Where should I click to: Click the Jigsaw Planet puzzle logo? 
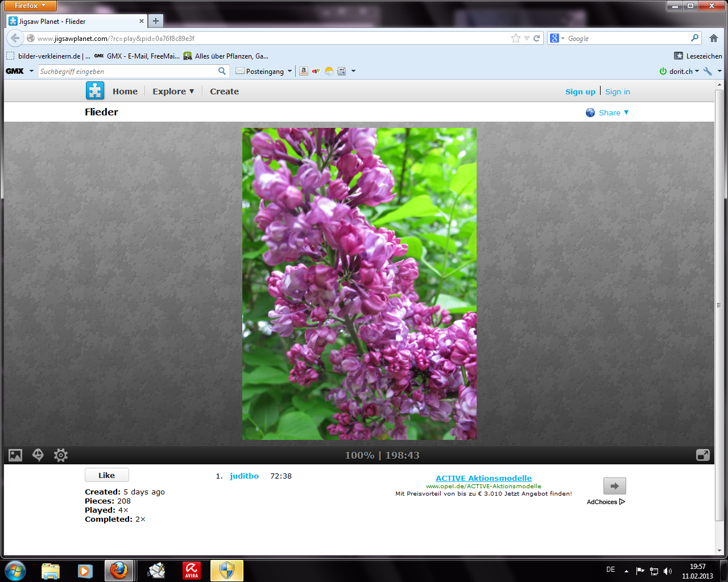95,91
